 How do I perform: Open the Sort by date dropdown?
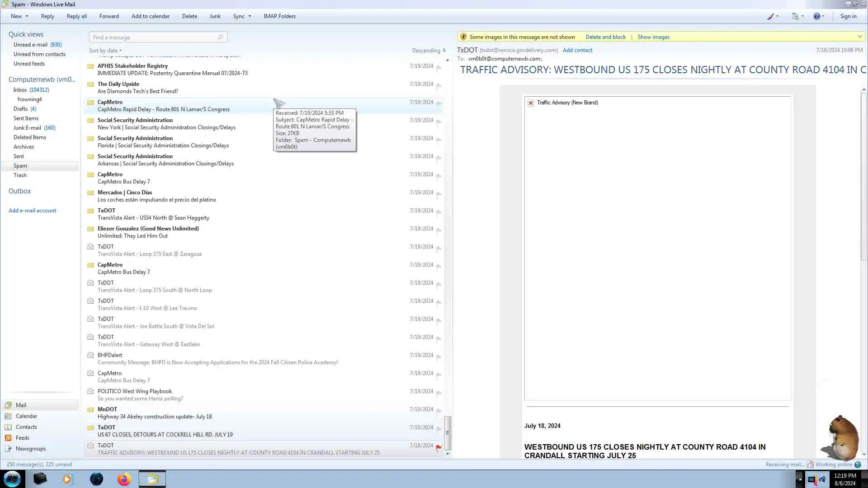coord(105,51)
